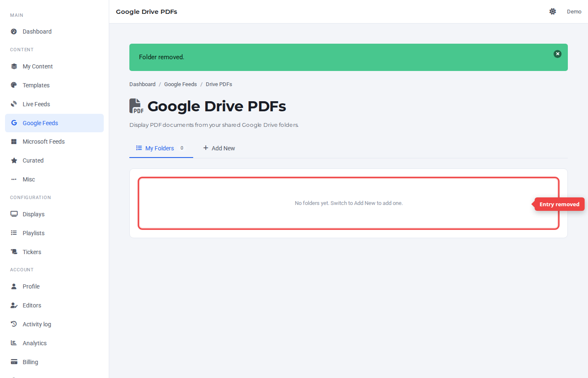The width and height of the screenshot is (588, 378).
Task: Go to Dashboard in the breadcrumb
Action: (x=142, y=84)
